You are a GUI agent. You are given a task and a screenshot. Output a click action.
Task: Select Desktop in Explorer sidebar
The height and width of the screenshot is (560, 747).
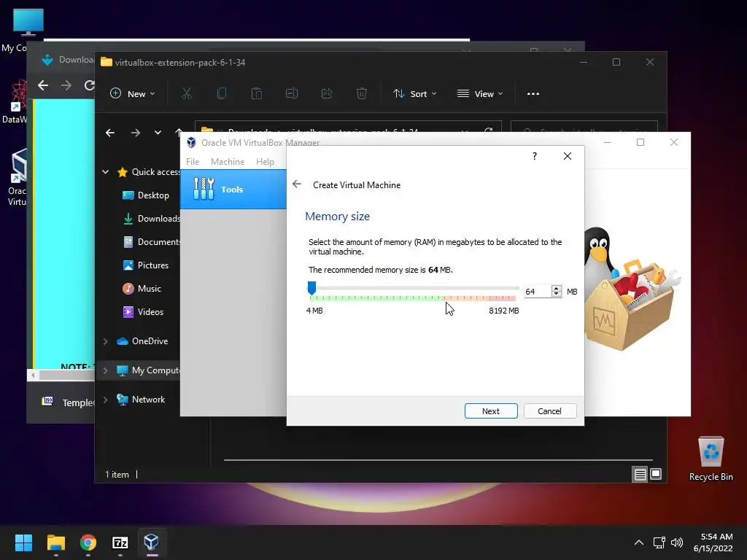145,195
